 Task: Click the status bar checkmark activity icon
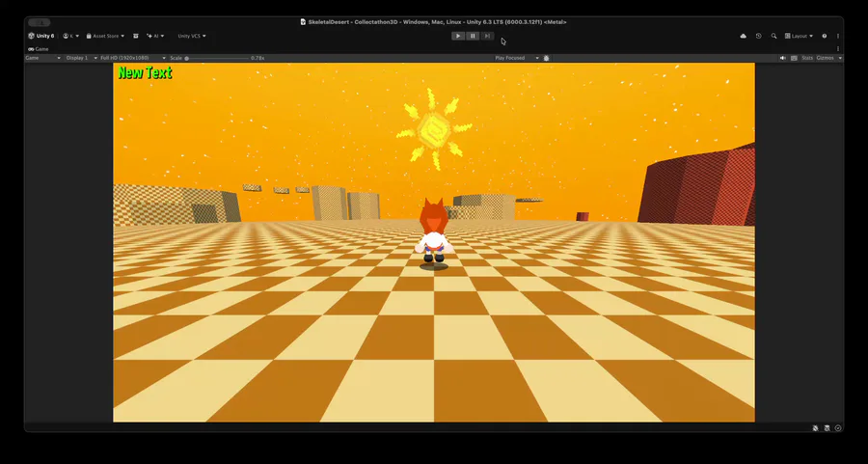tap(838, 428)
